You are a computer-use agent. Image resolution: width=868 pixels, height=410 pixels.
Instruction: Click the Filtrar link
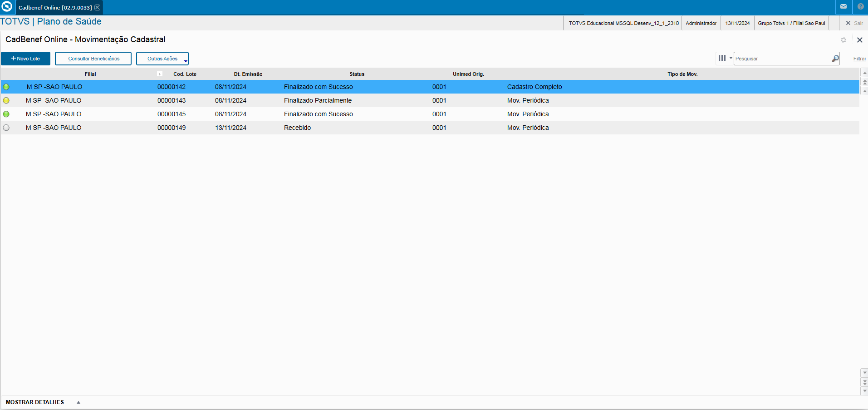(x=859, y=59)
